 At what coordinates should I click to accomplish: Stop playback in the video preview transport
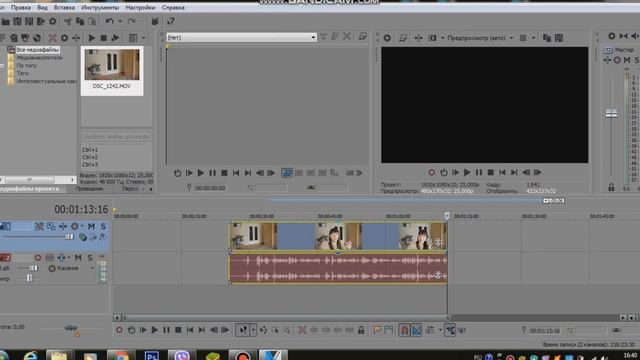491,173
